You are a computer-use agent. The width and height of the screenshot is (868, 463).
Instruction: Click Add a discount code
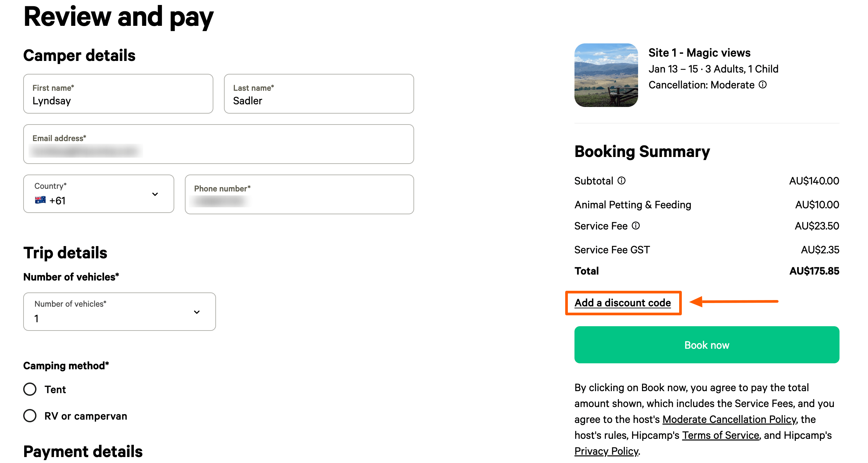(623, 303)
